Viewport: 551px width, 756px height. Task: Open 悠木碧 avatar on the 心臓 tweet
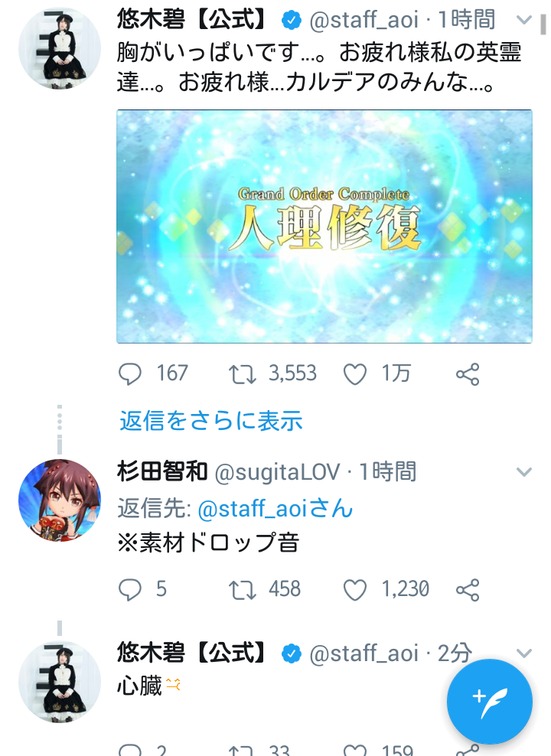(60, 681)
